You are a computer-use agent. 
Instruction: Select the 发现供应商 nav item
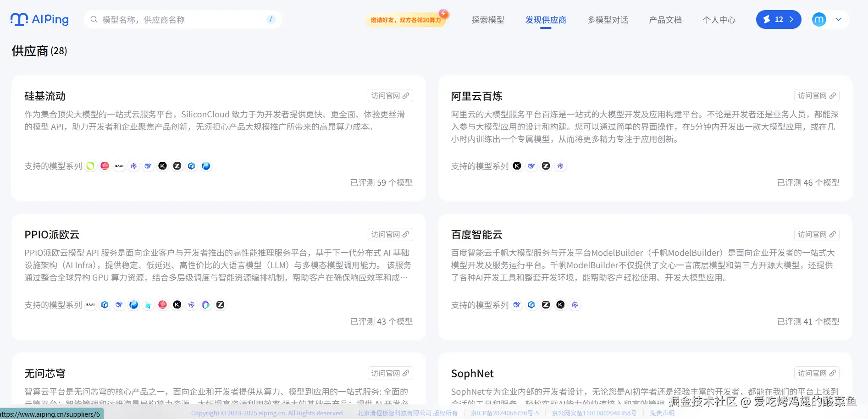[x=546, y=20]
